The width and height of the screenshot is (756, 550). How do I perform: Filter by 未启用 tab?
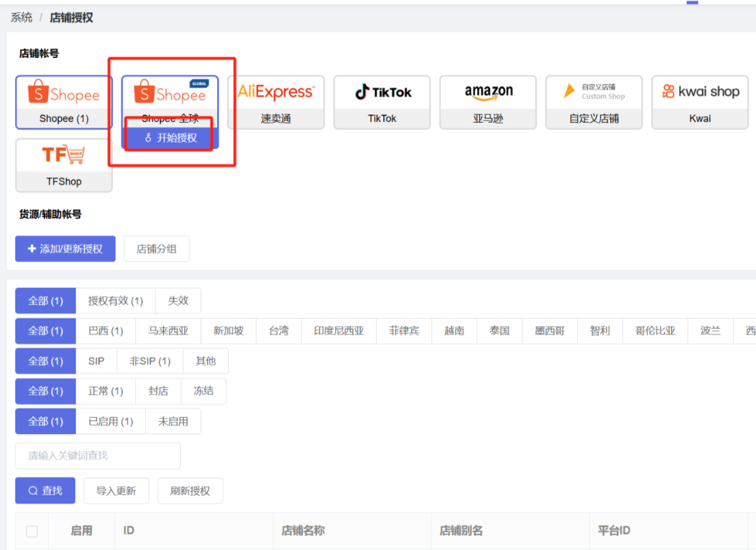[x=173, y=421]
